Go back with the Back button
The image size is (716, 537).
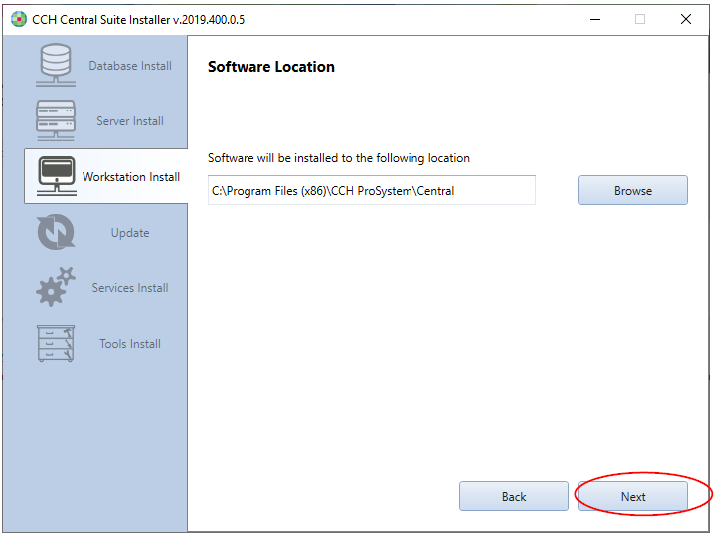coord(514,496)
